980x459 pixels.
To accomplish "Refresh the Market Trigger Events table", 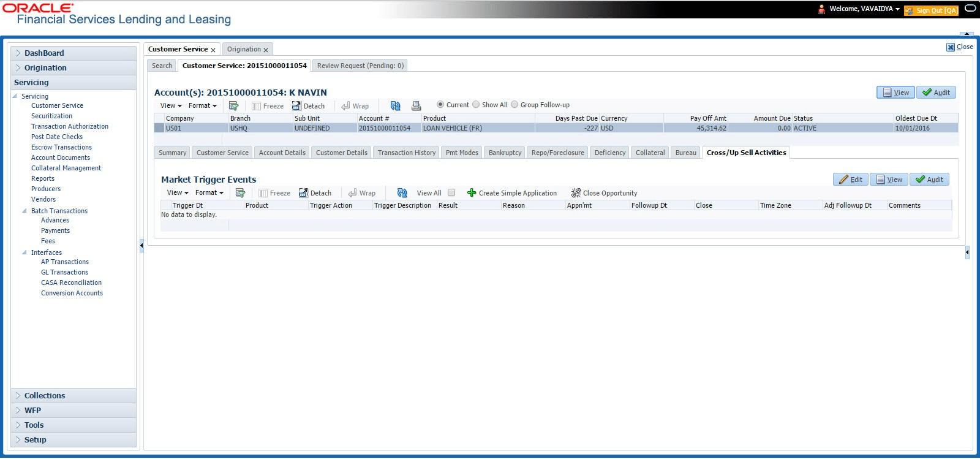I will click(x=402, y=192).
